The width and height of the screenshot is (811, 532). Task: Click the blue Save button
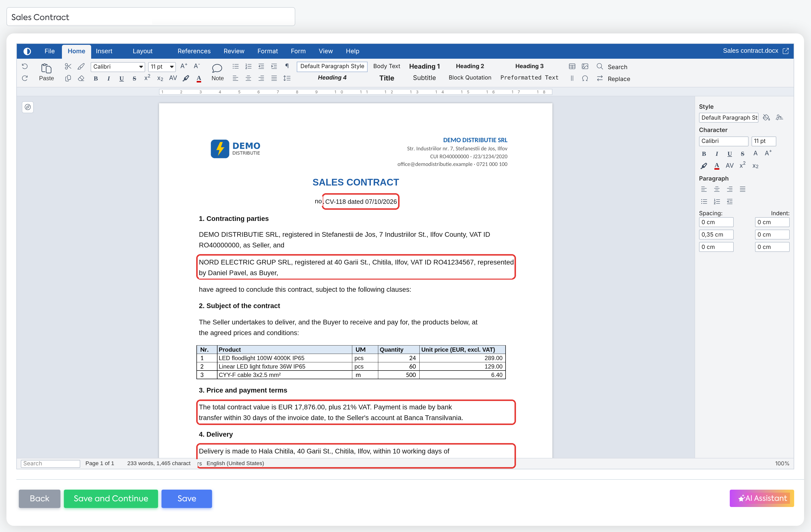[x=187, y=499]
